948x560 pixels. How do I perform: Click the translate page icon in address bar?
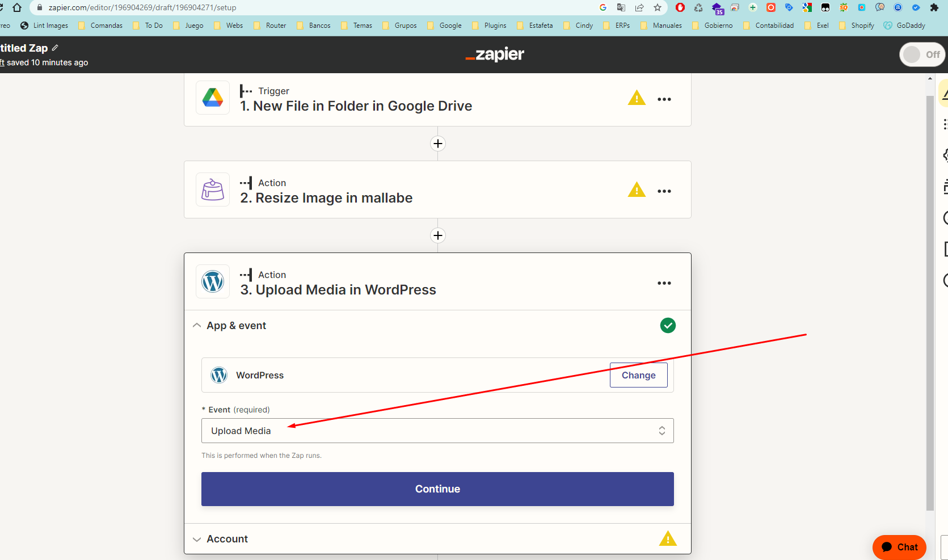[621, 7]
